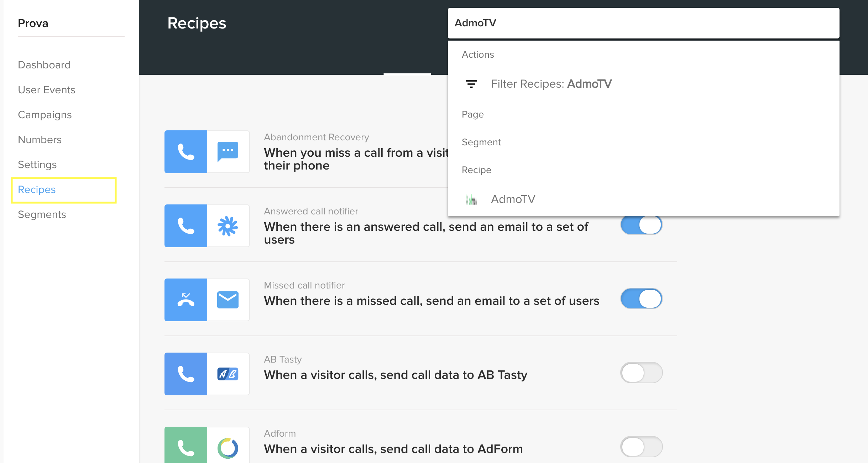
Task: Go to Segments in the sidebar
Action: (42, 214)
